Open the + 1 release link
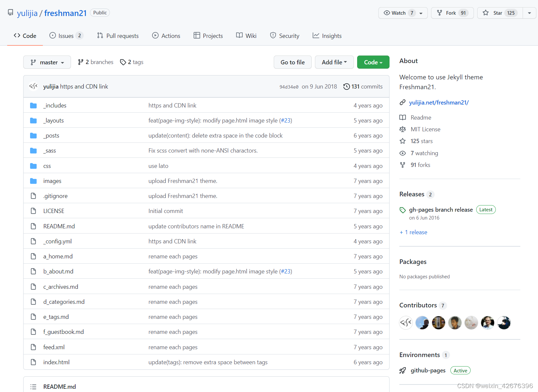 click(x=413, y=232)
